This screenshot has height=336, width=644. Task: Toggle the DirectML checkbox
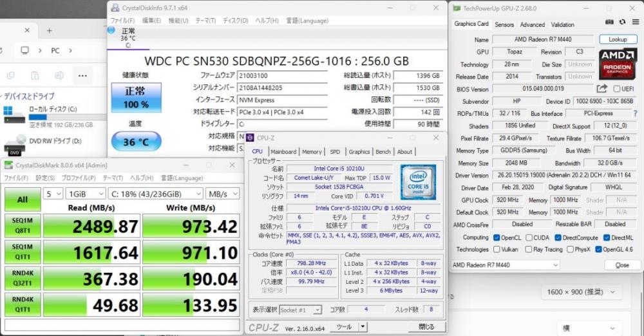point(607,238)
